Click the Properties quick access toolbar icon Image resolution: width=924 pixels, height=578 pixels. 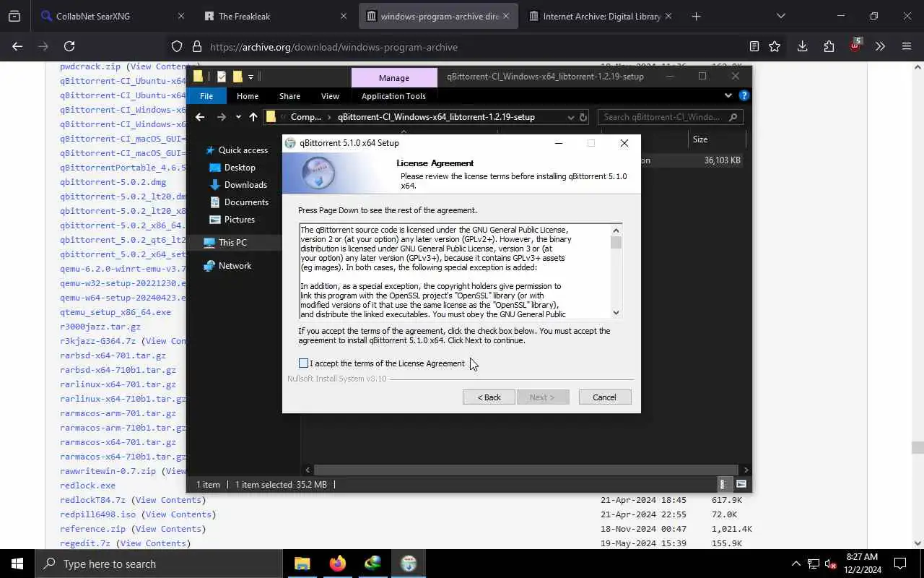tap(222, 77)
